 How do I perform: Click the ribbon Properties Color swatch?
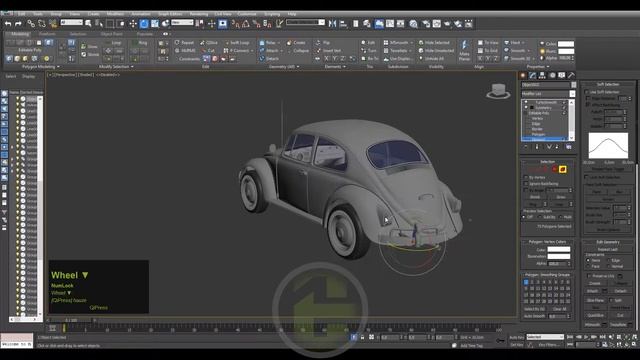[x=566, y=44]
